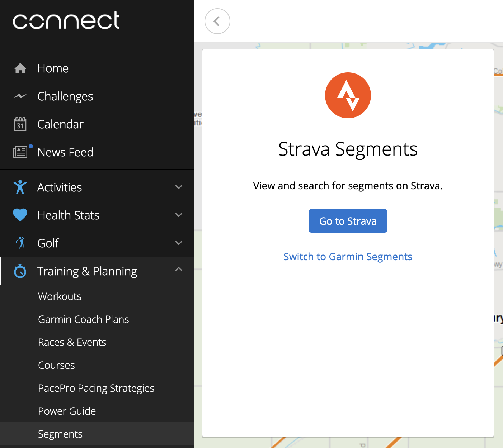Click the Home house icon
Screen dimensions: 503x448
pos(20,68)
